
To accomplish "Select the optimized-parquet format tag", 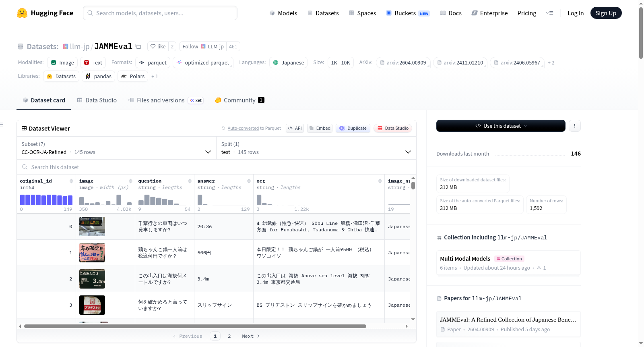I will pos(203,62).
